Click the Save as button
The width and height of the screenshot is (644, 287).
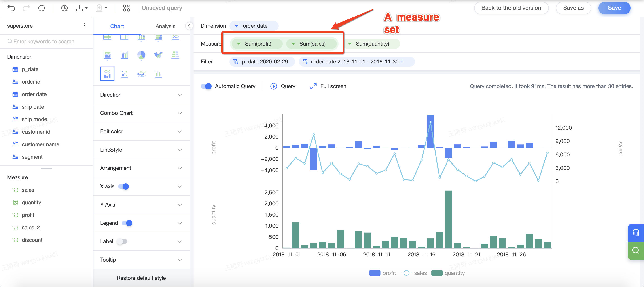pos(573,8)
